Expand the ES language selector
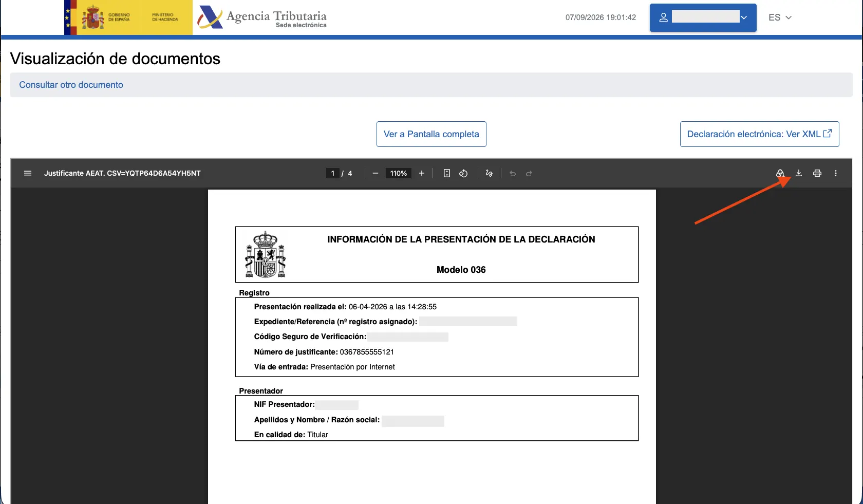 [x=780, y=17]
